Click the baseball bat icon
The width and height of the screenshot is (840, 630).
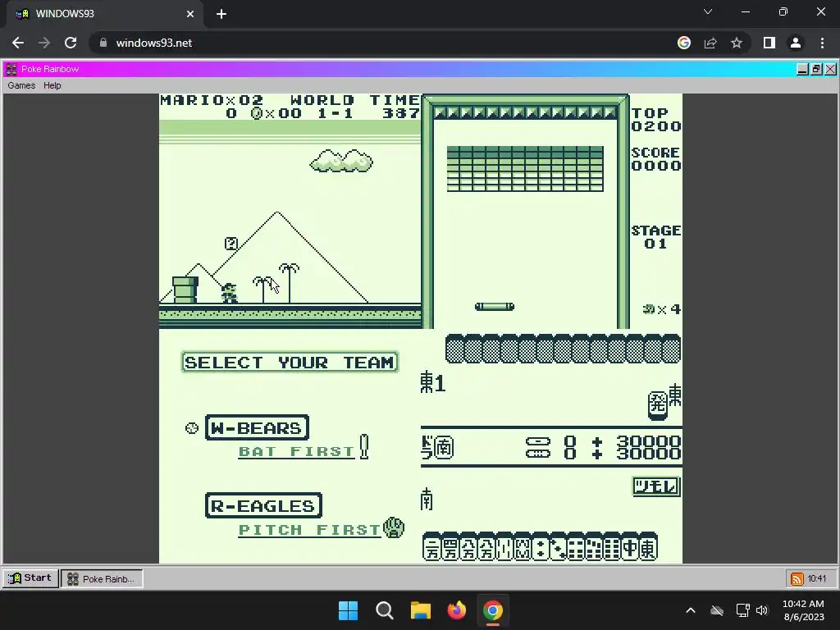coord(364,446)
